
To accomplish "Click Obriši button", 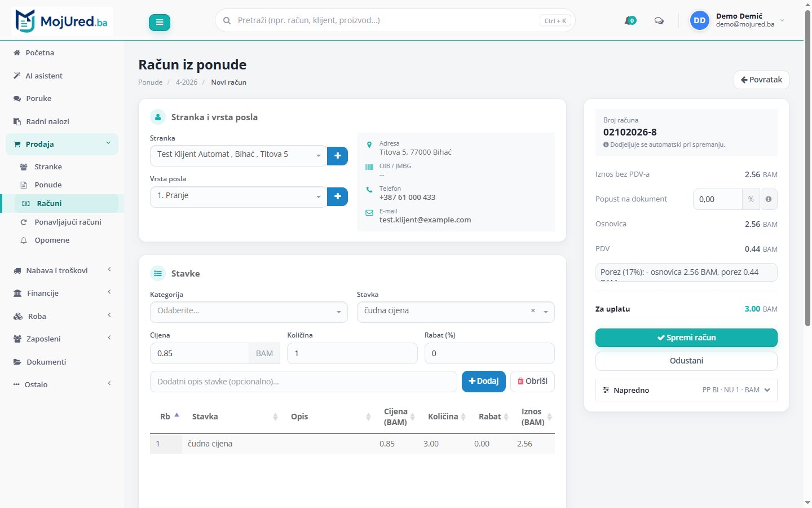I will point(532,382).
